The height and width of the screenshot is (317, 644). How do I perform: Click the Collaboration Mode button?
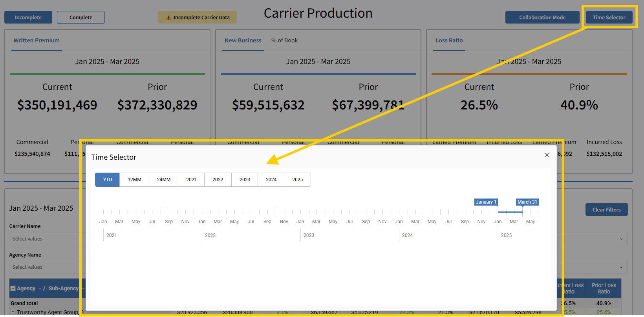(x=542, y=17)
